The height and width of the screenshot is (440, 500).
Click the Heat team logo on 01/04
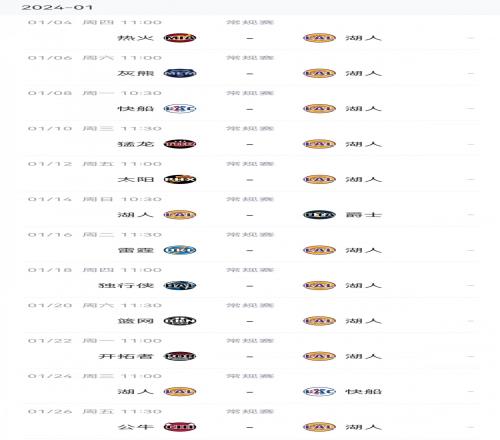pyautogui.click(x=180, y=38)
